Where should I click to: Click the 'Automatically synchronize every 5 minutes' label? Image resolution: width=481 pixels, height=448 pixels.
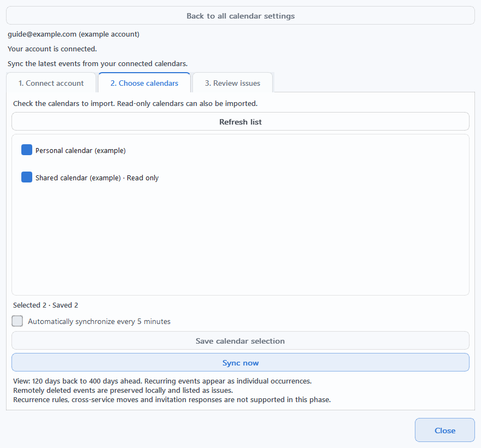click(x=99, y=321)
